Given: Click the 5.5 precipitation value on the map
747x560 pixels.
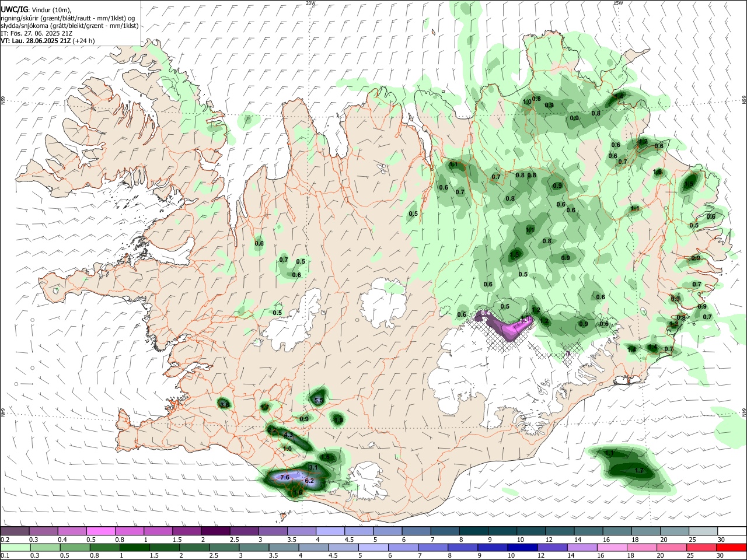Looking at the screenshot, I should click(x=319, y=401).
